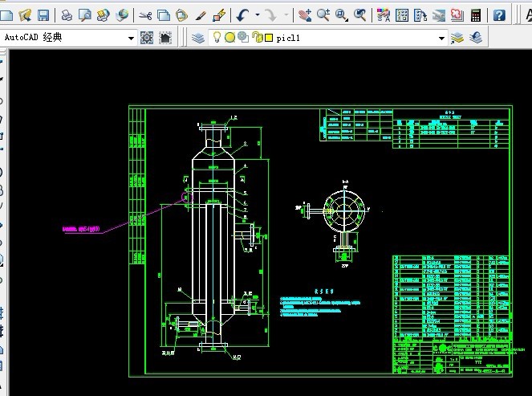Open the Markup Set Manager icon
The width and height of the screenshot is (532, 396).
pos(457,15)
